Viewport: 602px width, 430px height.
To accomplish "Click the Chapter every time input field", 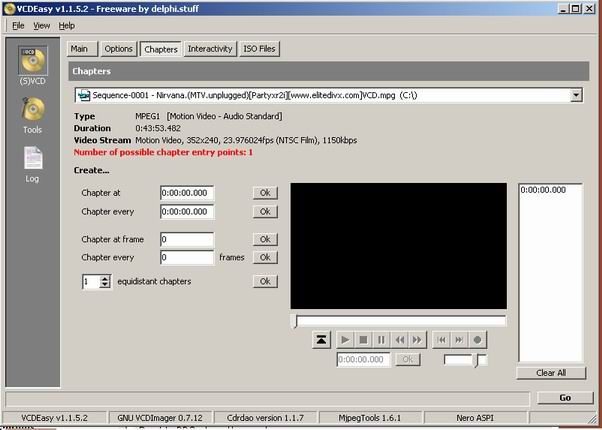I will [187, 212].
